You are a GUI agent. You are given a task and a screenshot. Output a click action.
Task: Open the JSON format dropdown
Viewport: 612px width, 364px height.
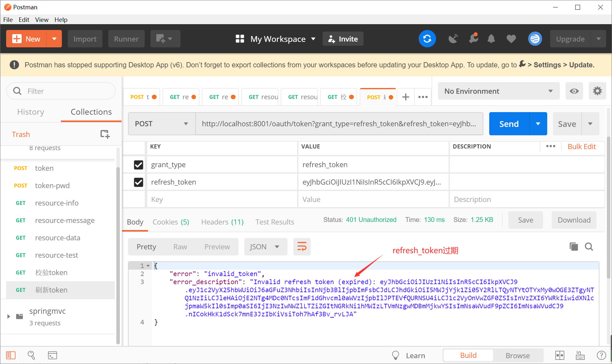[x=266, y=247]
